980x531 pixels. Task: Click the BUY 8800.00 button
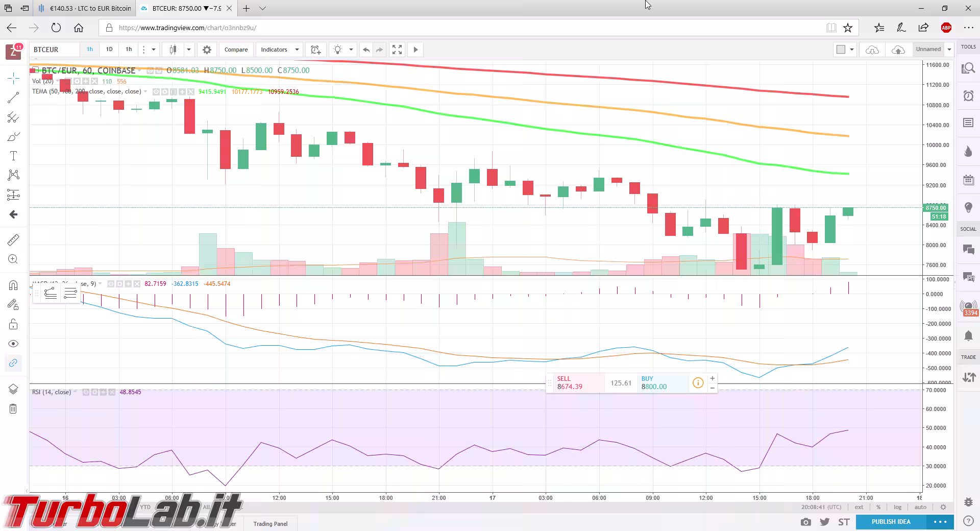(664, 383)
